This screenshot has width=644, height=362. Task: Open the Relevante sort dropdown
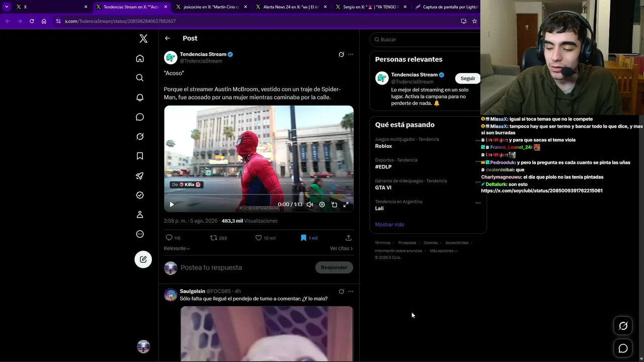click(x=177, y=248)
